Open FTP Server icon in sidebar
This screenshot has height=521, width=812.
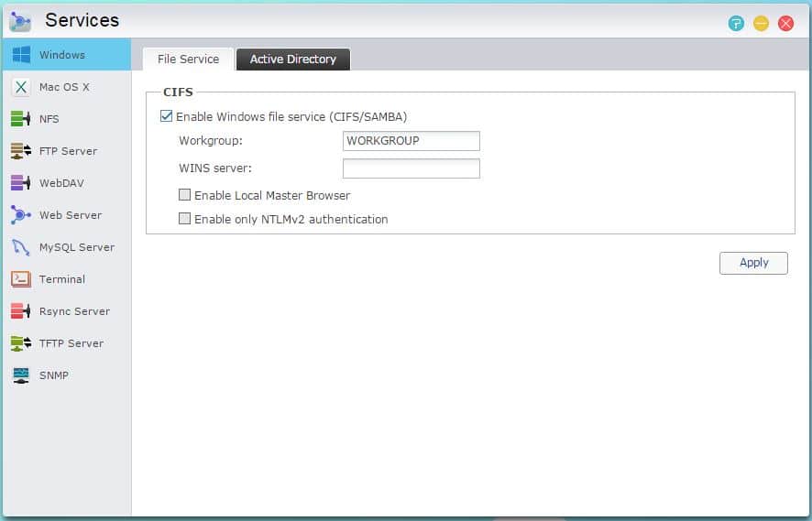[x=21, y=151]
